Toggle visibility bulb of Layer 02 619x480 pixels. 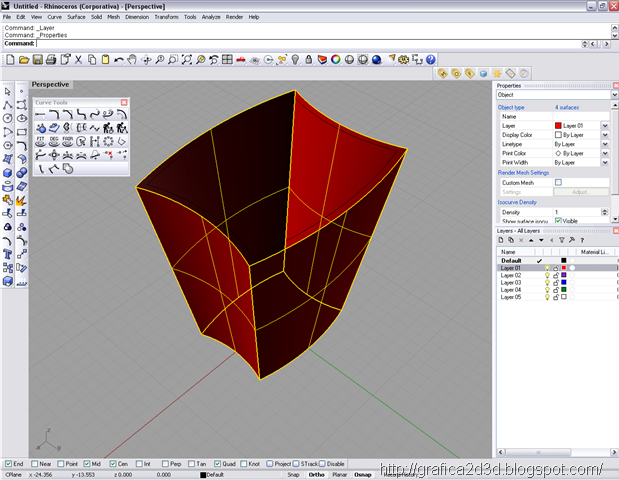(547, 275)
